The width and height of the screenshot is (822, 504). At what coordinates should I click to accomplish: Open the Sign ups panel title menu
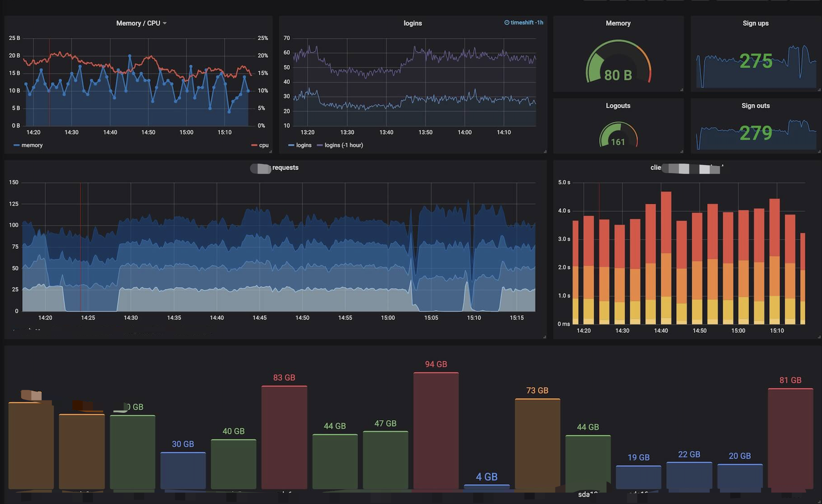pyautogui.click(x=755, y=23)
